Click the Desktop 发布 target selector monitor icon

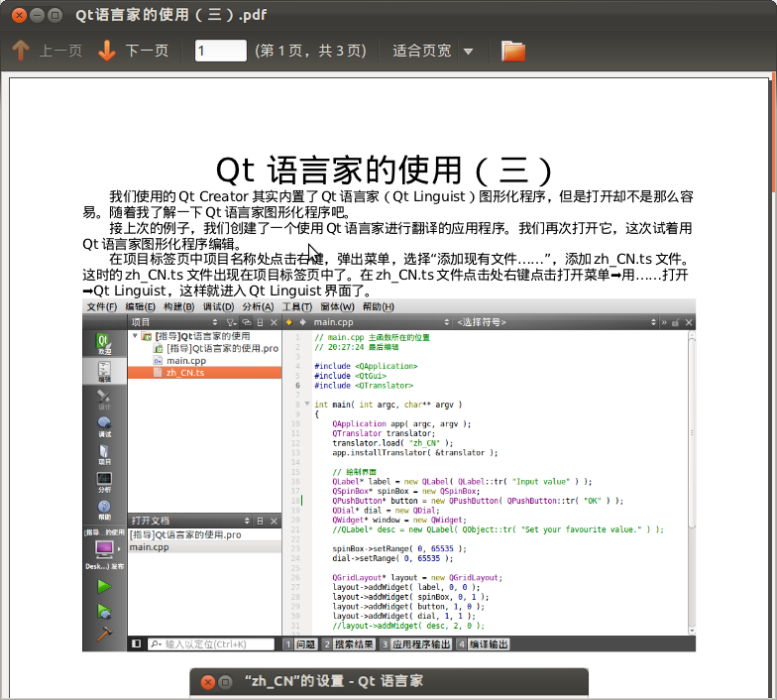point(104,549)
